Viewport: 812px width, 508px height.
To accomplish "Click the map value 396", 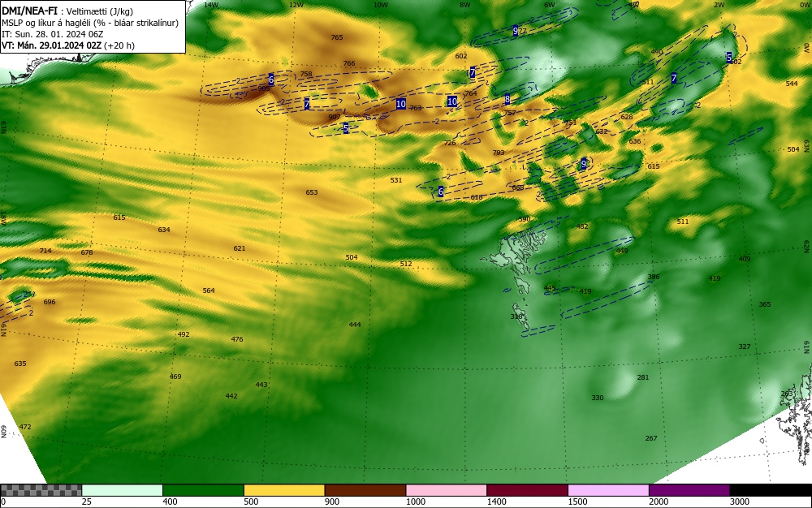I will (654, 277).
